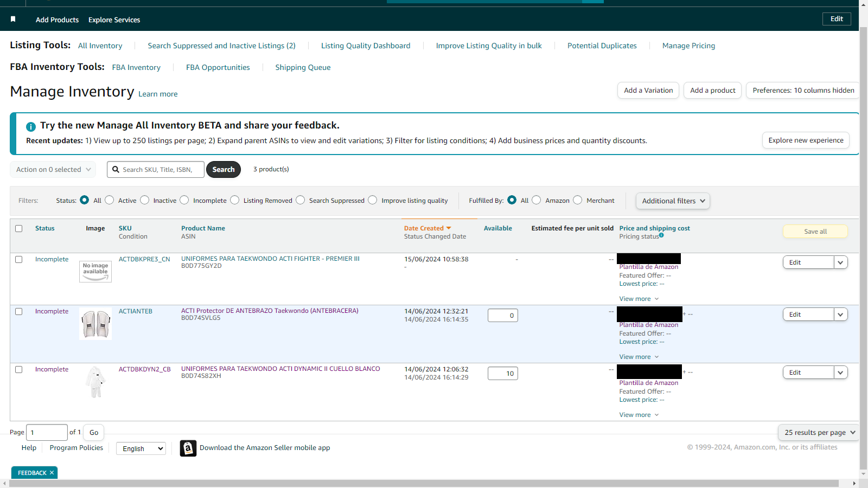Click the magnifier icon in search field

[x=116, y=169]
